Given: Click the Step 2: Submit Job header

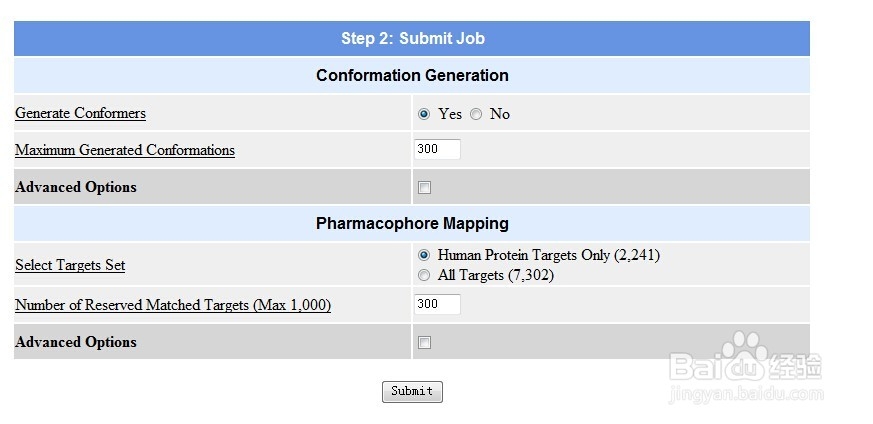Looking at the screenshot, I should tap(412, 38).
